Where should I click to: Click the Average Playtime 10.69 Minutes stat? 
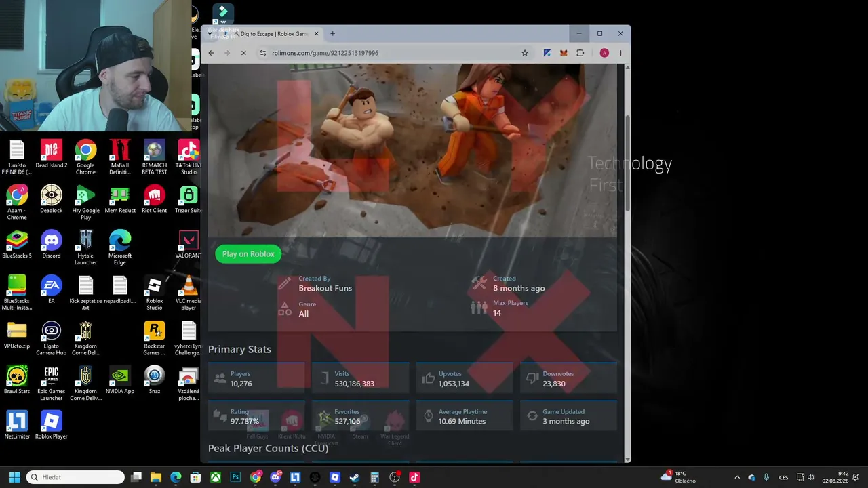(x=465, y=416)
